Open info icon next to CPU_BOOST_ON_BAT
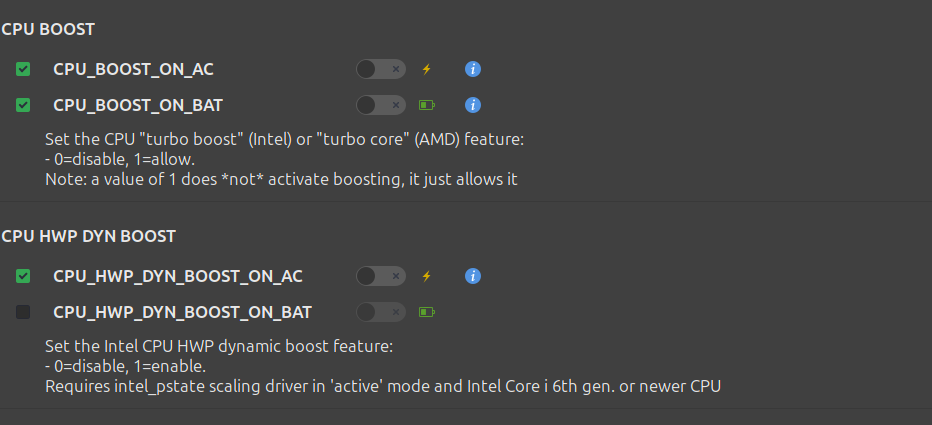 pos(474,104)
